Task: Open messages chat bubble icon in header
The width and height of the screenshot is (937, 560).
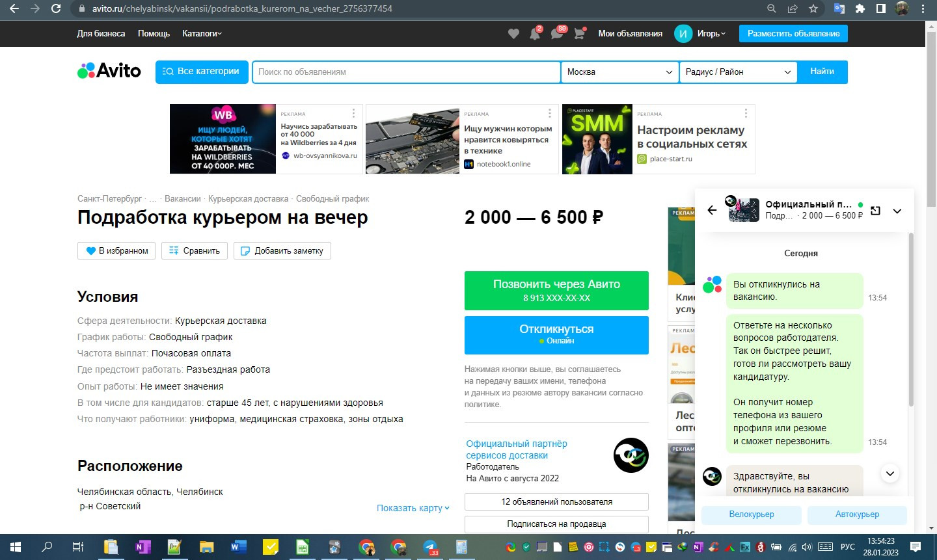Action: [557, 34]
